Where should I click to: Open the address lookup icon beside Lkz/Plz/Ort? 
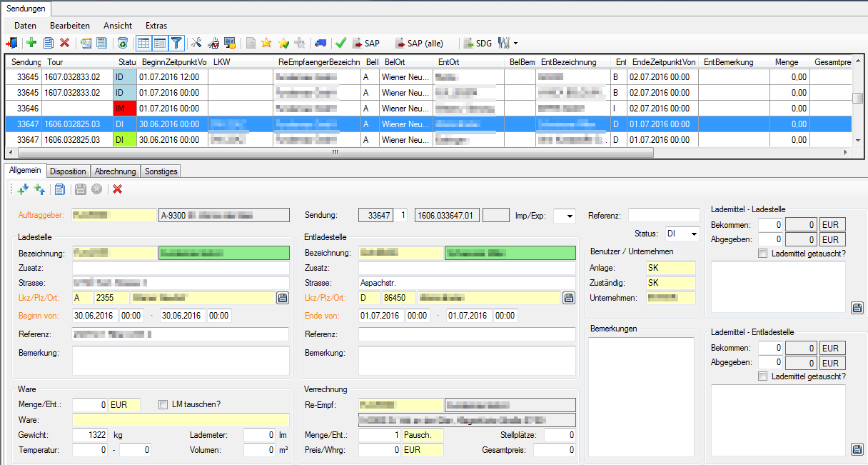[x=283, y=298]
